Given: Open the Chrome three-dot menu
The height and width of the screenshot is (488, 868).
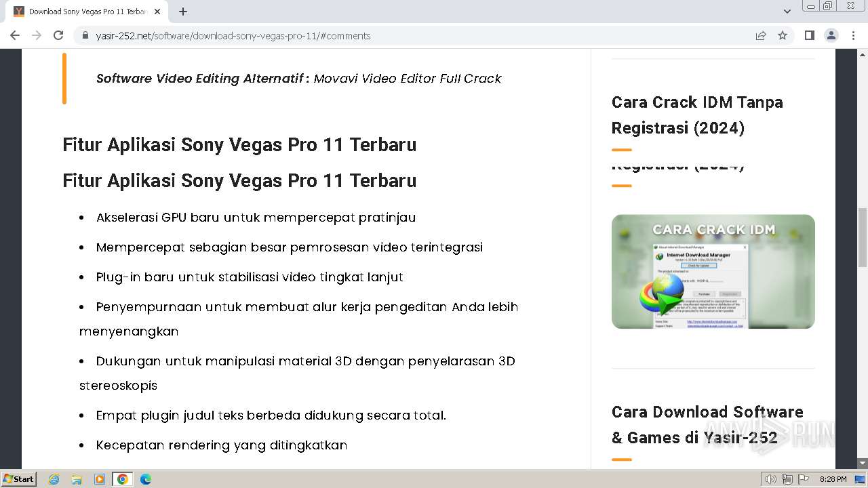Looking at the screenshot, I should tap(853, 35).
